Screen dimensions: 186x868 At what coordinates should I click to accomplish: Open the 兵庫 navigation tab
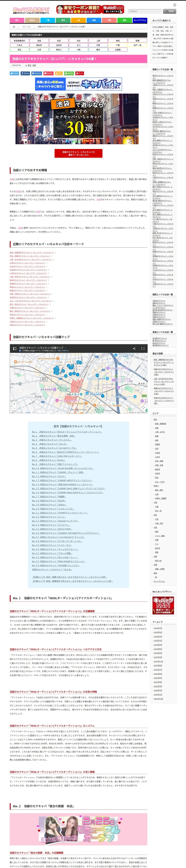coord(94,20)
